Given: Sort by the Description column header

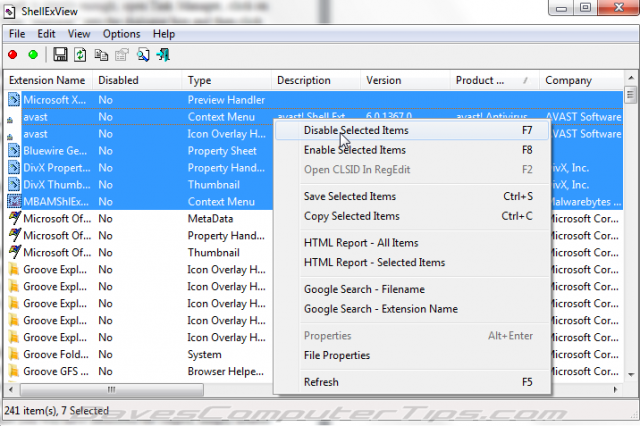Looking at the screenshot, I should (x=316, y=80).
